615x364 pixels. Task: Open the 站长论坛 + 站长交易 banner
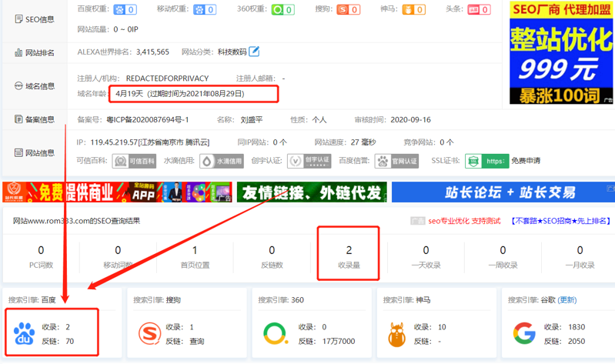click(x=503, y=192)
